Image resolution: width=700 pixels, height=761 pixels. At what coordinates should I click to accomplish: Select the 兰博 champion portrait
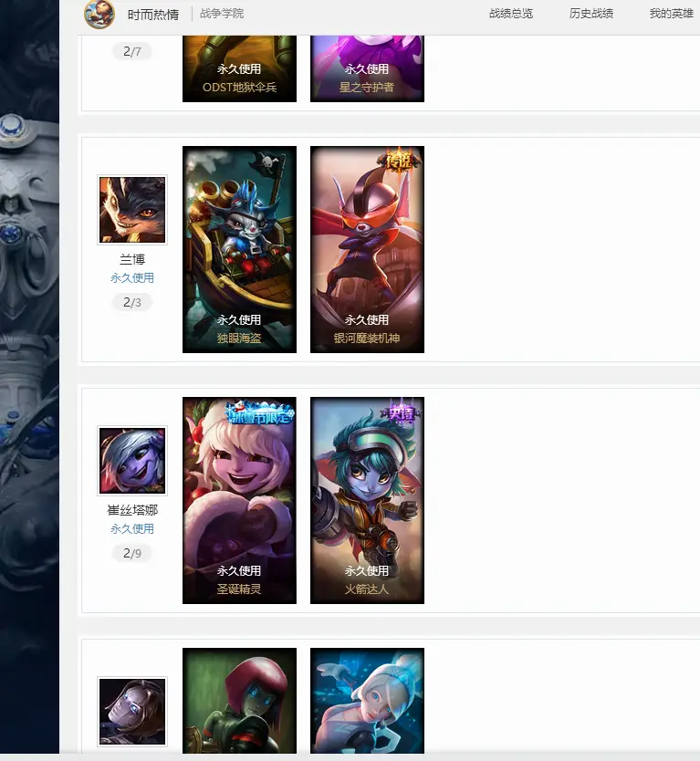coord(132,210)
